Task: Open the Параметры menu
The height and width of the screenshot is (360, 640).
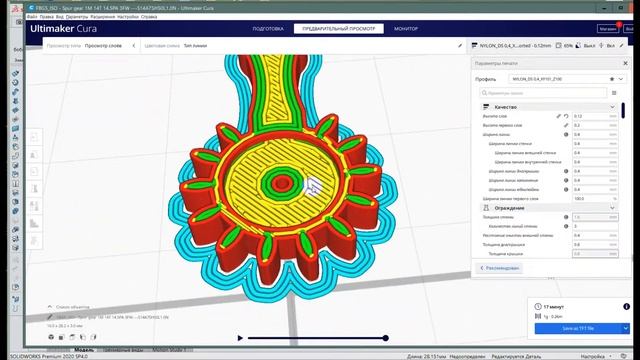Action: coord(77,17)
